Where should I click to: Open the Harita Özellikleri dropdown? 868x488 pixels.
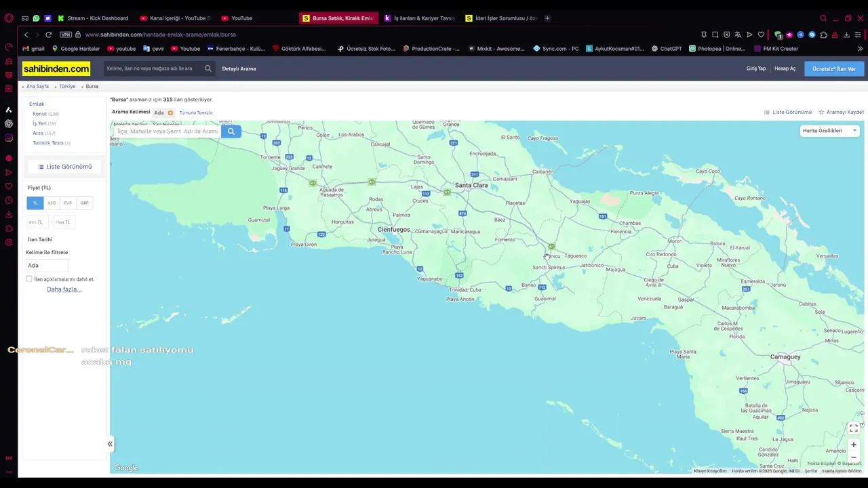(x=829, y=131)
